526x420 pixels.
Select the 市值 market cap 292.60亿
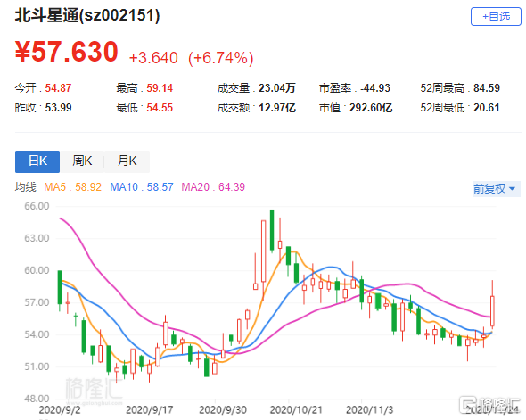click(x=371, y=108)
